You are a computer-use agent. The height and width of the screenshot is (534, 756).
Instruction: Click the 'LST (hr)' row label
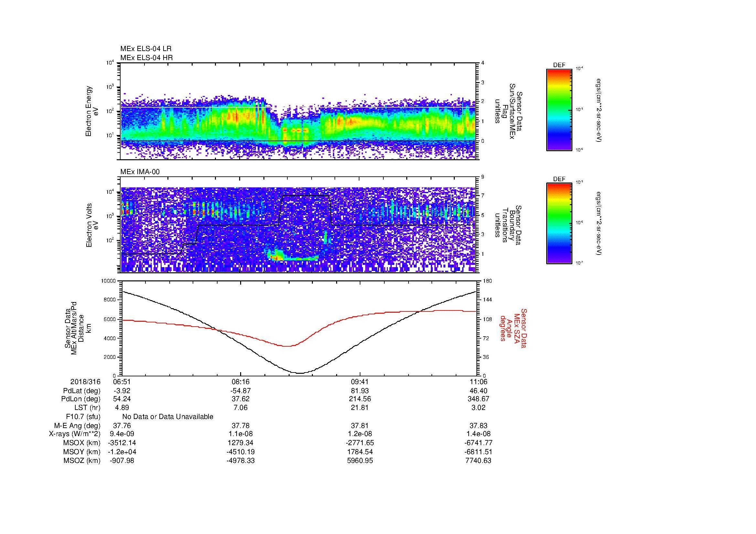(x=87, y=408)
